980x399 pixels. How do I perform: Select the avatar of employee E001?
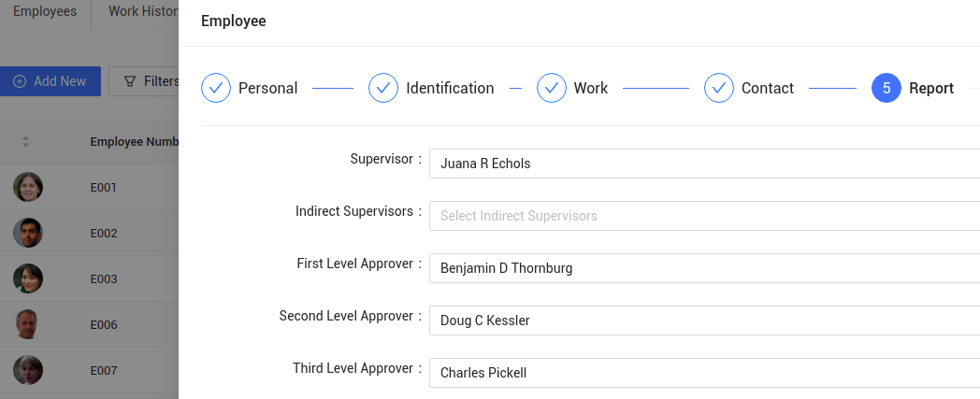coord(28,187)
